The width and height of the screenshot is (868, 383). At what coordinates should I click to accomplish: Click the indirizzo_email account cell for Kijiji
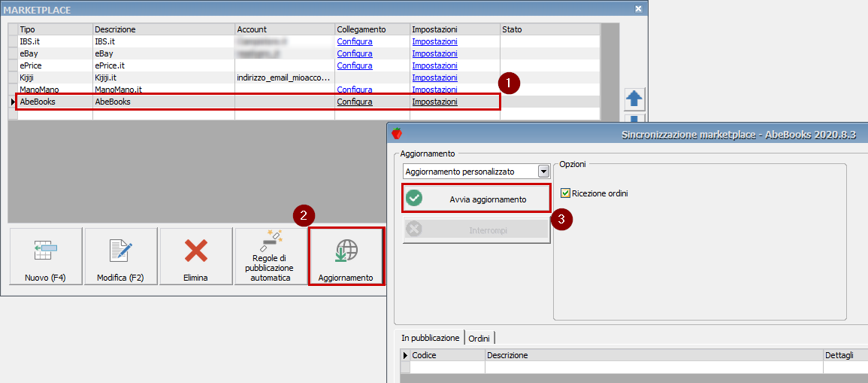click(x=285, y=78)
